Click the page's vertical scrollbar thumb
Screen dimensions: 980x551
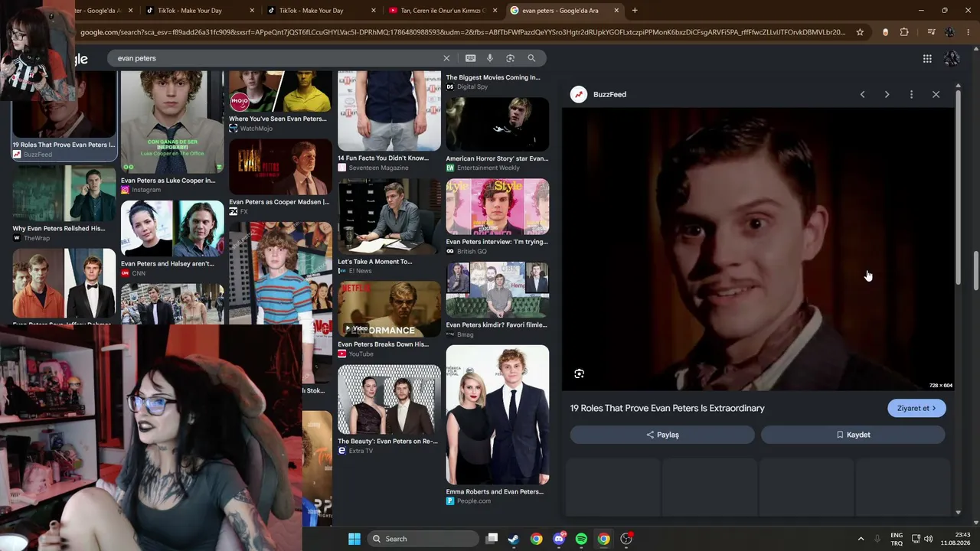tap(975, 270)
